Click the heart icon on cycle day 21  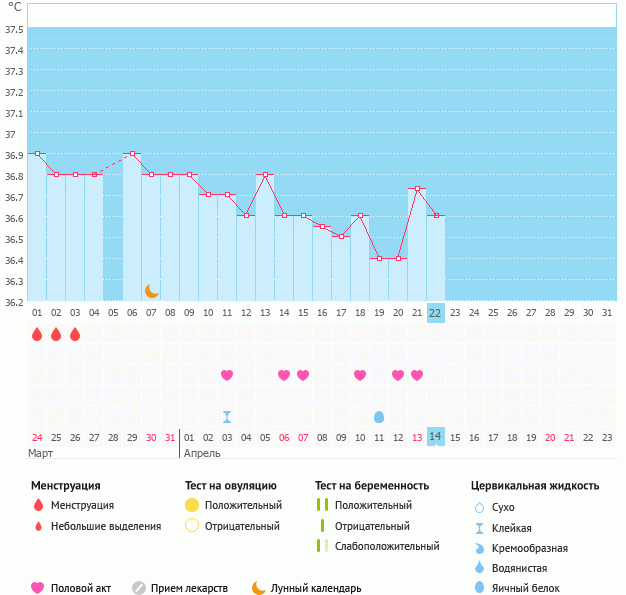click(417, 375)
